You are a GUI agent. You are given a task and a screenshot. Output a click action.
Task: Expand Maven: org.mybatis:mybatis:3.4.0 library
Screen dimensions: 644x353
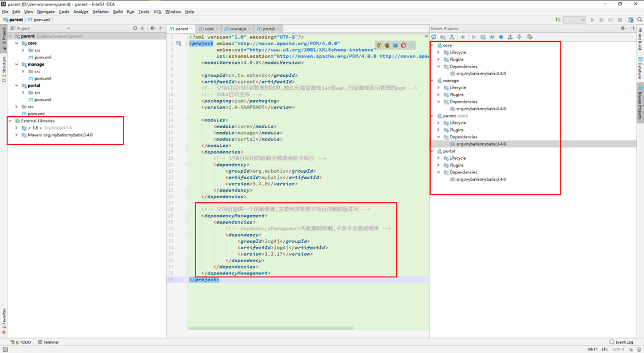point(17,135)
